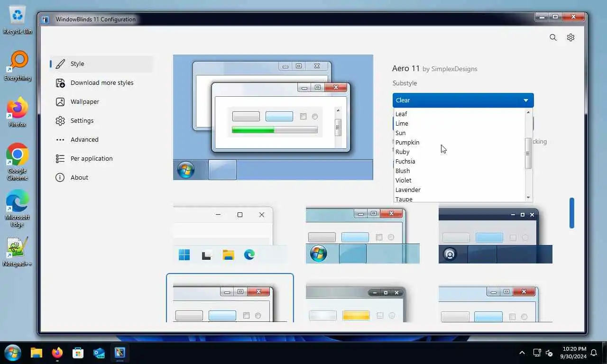Click the picture icon beside Wallpaper
The image size is (607, 364).
[60, 102]
